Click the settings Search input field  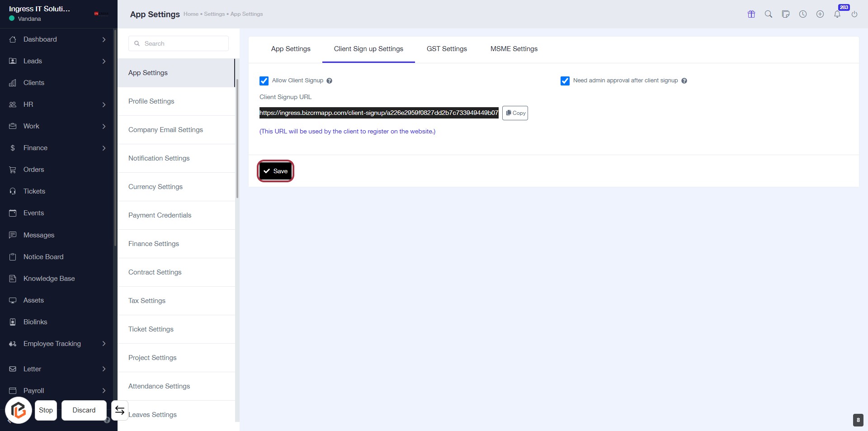click(179, 43)
